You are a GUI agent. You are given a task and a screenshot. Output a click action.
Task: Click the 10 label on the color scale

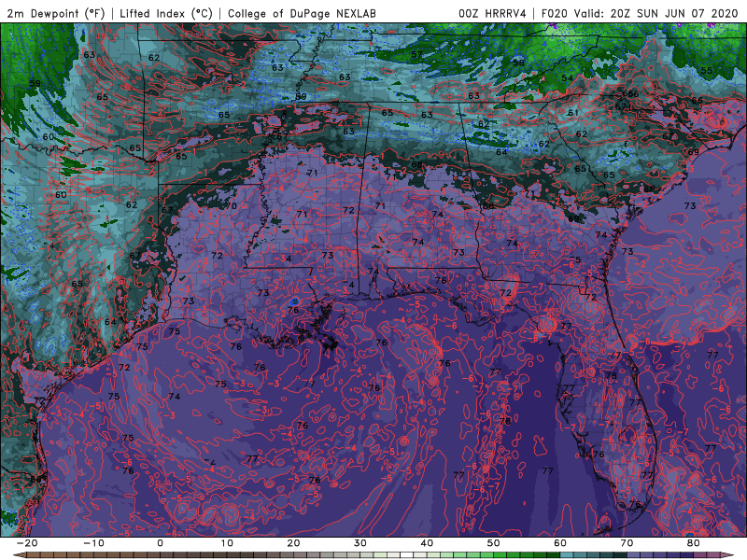pyautogui.click(x=227, y=543)
